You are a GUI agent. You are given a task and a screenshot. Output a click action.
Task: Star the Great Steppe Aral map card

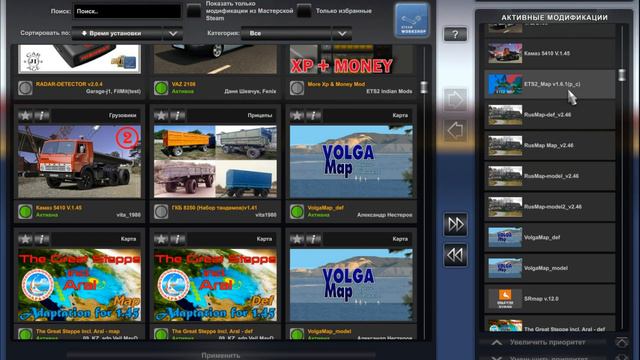click(x=25, y=239)
